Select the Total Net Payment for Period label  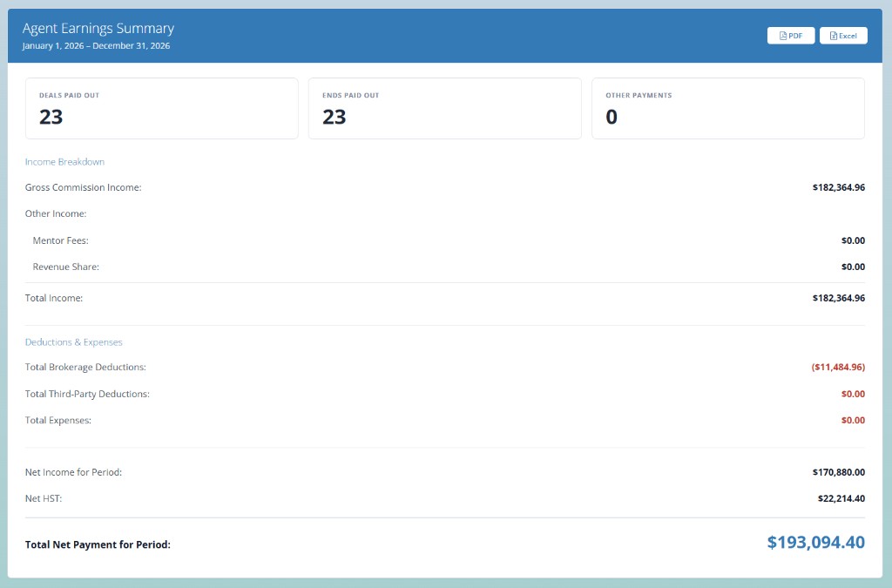click(98, 544)
